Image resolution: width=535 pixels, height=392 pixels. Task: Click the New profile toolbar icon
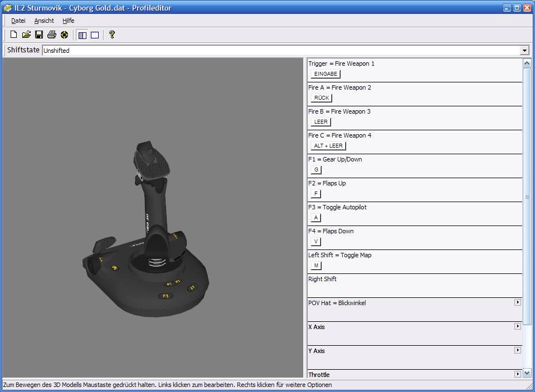click(13, 35)
